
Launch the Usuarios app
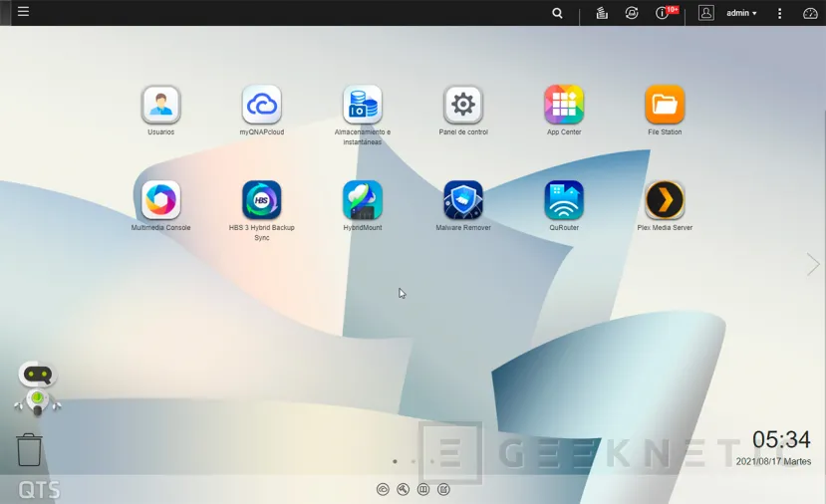click(x=160, y=105)
